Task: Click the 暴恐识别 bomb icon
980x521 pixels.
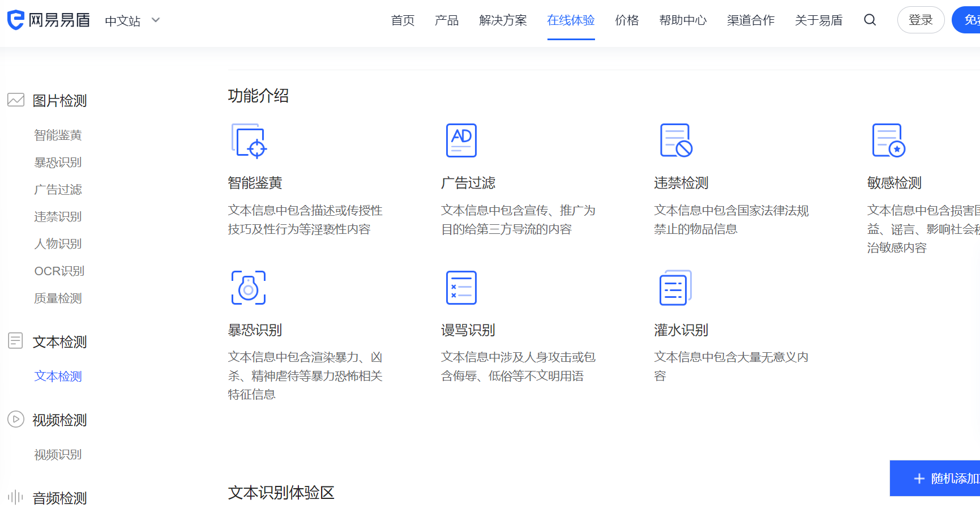Action: click(248, 287)
